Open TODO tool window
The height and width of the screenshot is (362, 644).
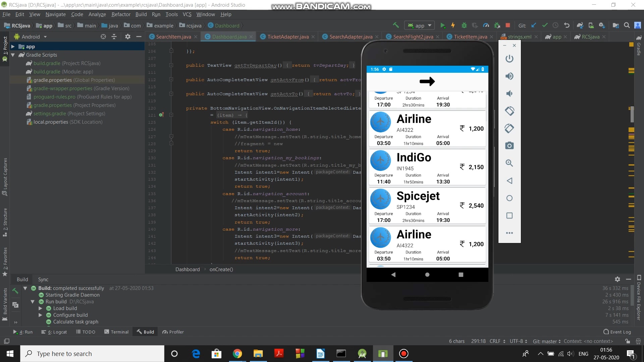pos(86,332)
